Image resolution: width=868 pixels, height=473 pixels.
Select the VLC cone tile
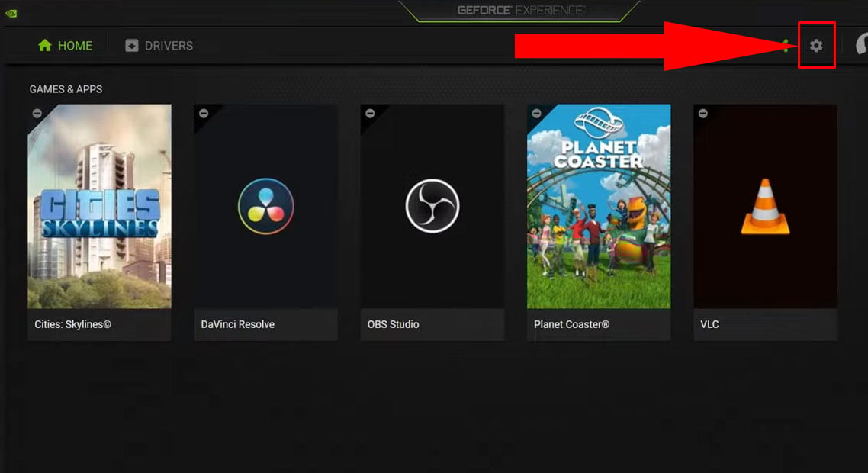(x=766, y=206)
